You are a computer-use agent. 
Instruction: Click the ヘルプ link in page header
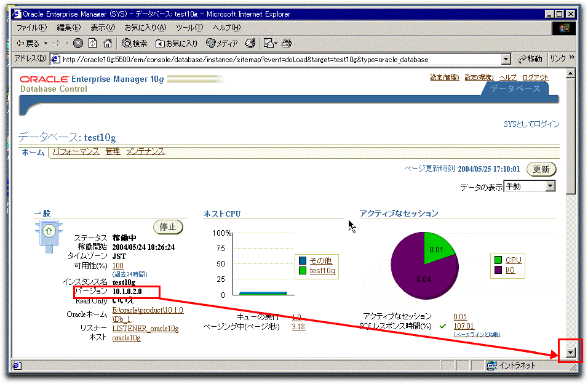(508, 78)
